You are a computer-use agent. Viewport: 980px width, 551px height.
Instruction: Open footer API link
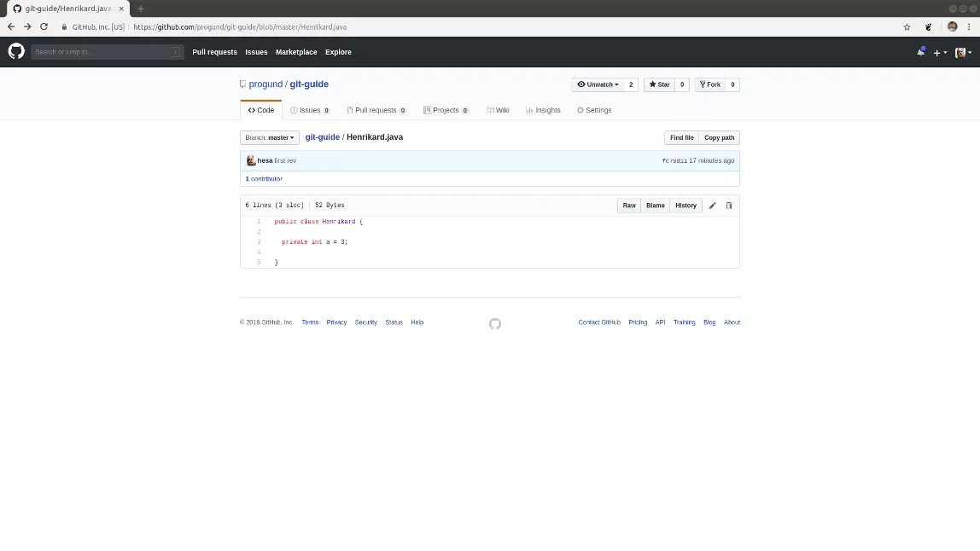660,322
